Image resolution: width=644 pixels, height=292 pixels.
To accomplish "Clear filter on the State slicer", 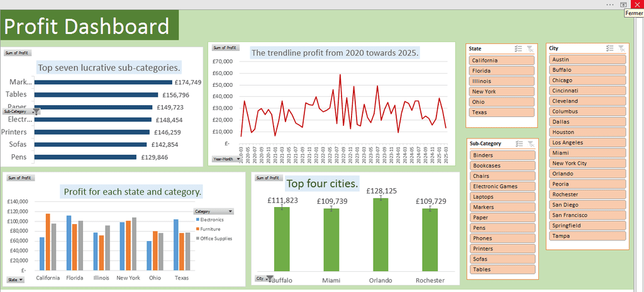I will coord(531,48).
